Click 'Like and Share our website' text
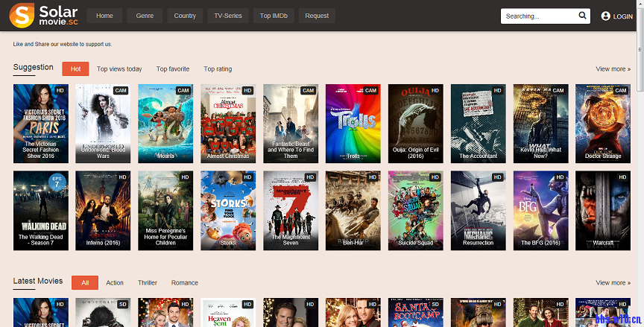Viewport: 644px width, 327px height. [x=63, y=44]
